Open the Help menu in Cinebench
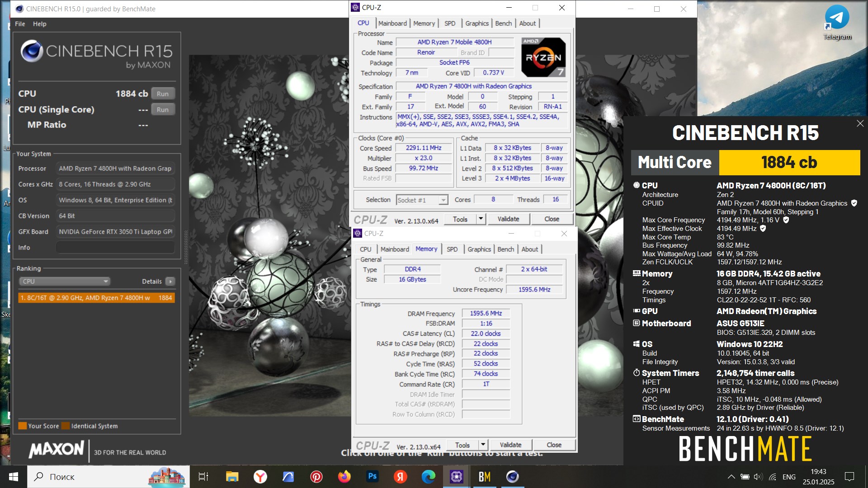This screenshot has width=868, height=488. (39, 24)
